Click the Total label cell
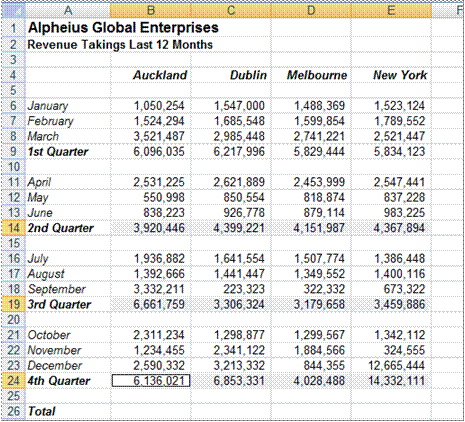Screen dimensions: 465x422 click(68, 411)
